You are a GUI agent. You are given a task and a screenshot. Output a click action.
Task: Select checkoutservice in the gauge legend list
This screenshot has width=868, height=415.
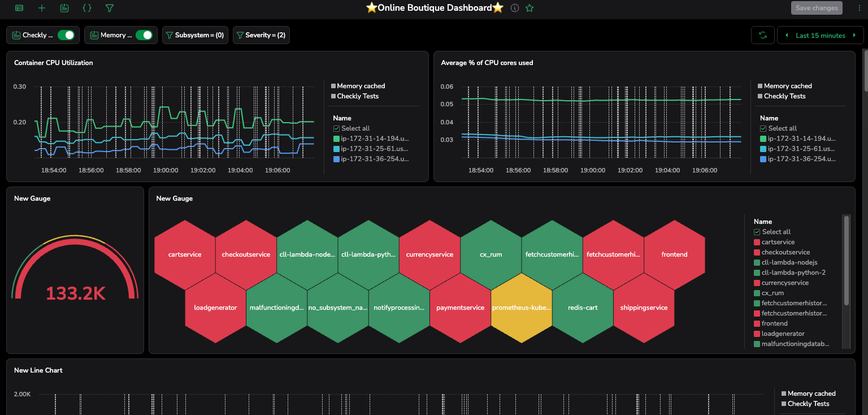tap(785, 252)
